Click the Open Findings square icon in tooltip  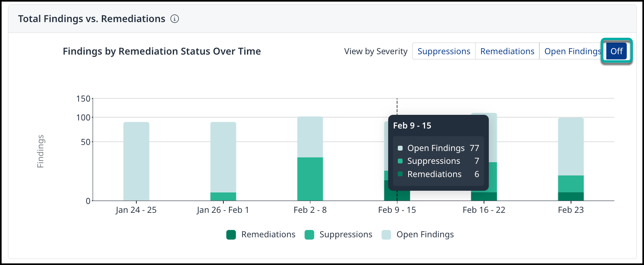(x=400, y=148)
